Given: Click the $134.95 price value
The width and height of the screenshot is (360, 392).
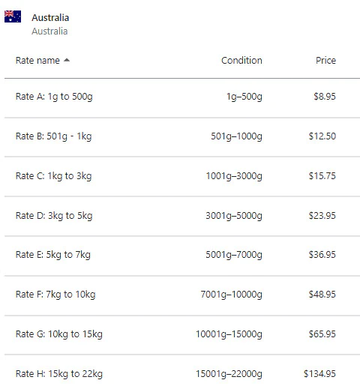Looking at the screenshot, I should pyautogui.click(x=319, y=374).
